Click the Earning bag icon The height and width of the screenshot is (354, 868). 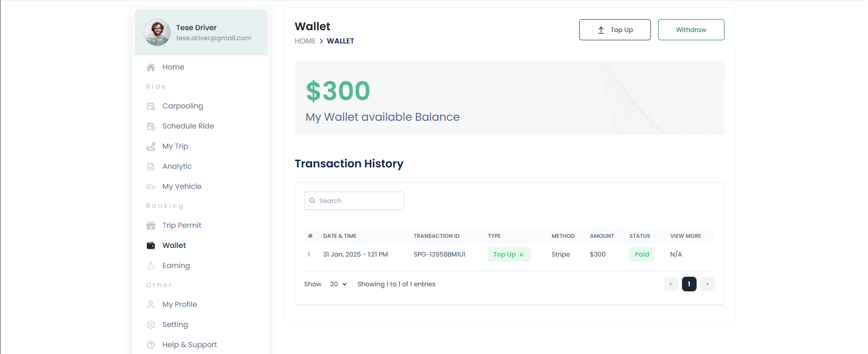pyautogui.click(x=151, y=266)
